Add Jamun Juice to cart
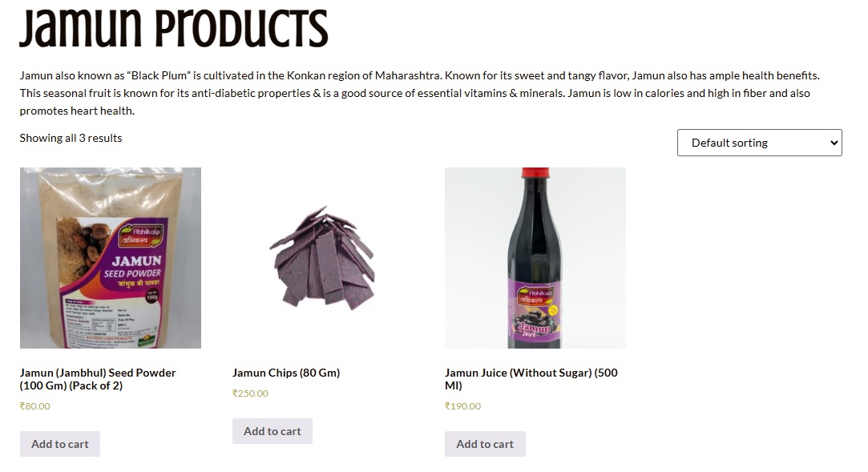 [485, 444]
